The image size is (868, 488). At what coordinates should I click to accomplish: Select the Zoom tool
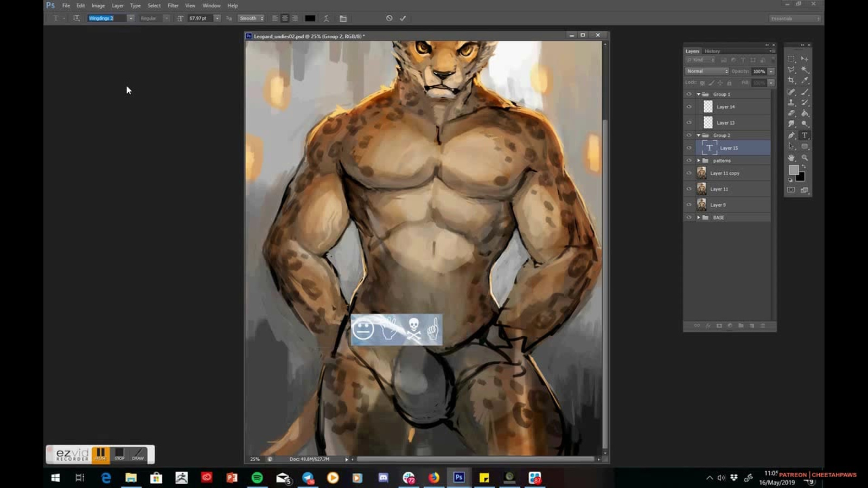click(805, 158)
